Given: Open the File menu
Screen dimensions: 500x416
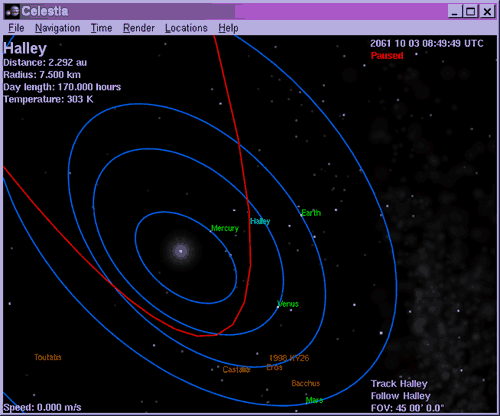Looking at the screenshot, I should [16, 28].
